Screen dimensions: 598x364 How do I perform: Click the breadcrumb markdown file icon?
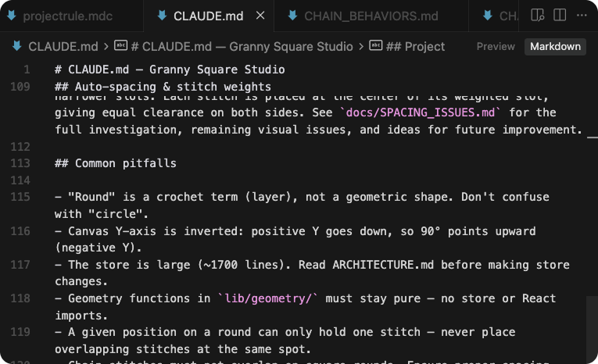pos(16,46)
